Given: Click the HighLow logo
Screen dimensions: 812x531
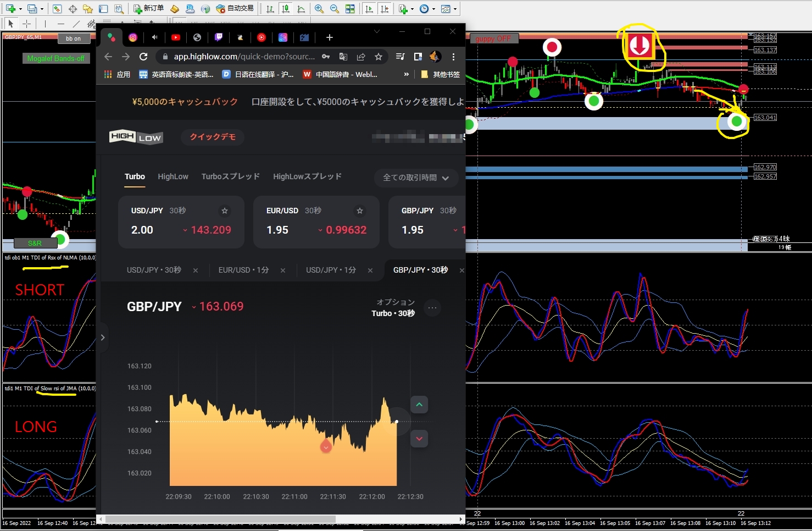Looking at the screenshot, I should pyautogui.click(x=136, y=137).
